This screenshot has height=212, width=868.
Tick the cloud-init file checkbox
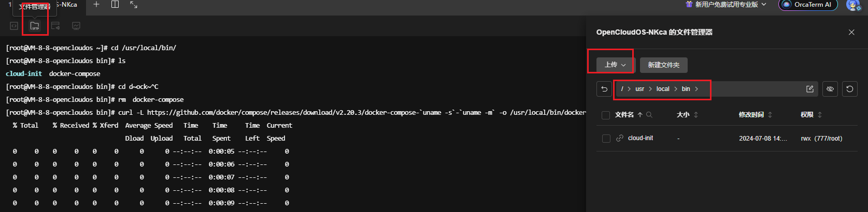[x=606, y=139]
